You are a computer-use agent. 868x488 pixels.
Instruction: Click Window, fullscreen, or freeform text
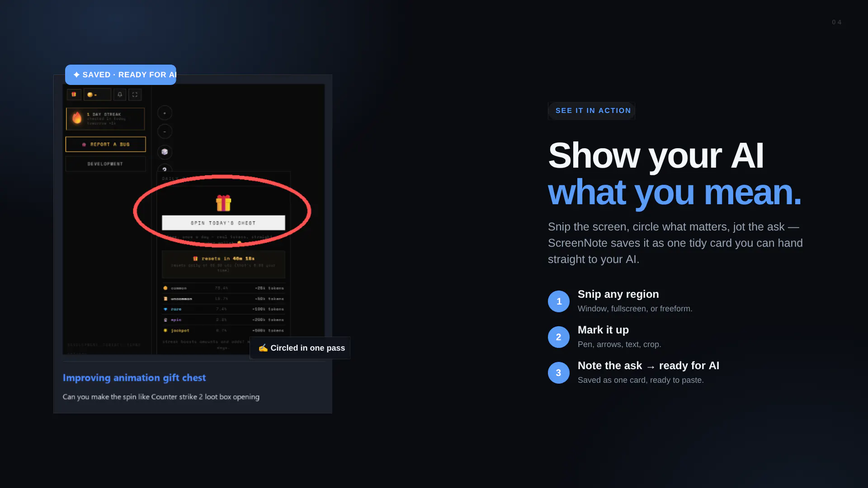point(635,309)
